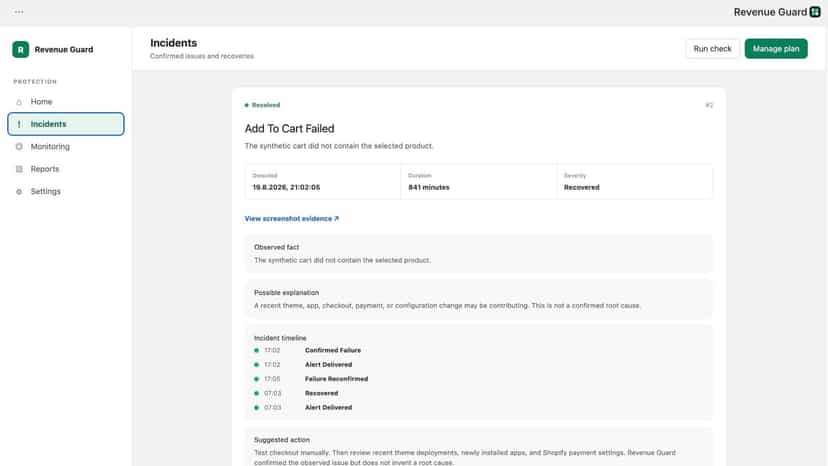
Task: Click the Monitoring circle icon
Action: [x=19, y=146]
